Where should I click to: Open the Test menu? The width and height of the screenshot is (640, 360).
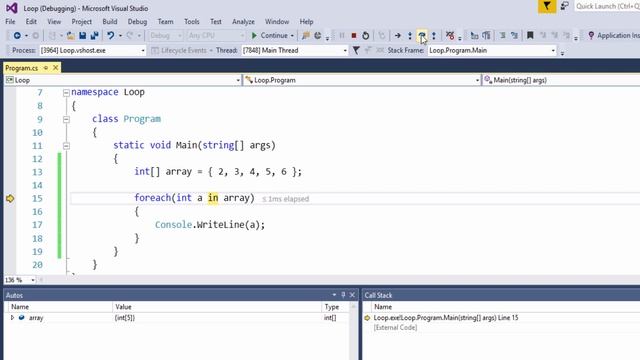[216, 22]
